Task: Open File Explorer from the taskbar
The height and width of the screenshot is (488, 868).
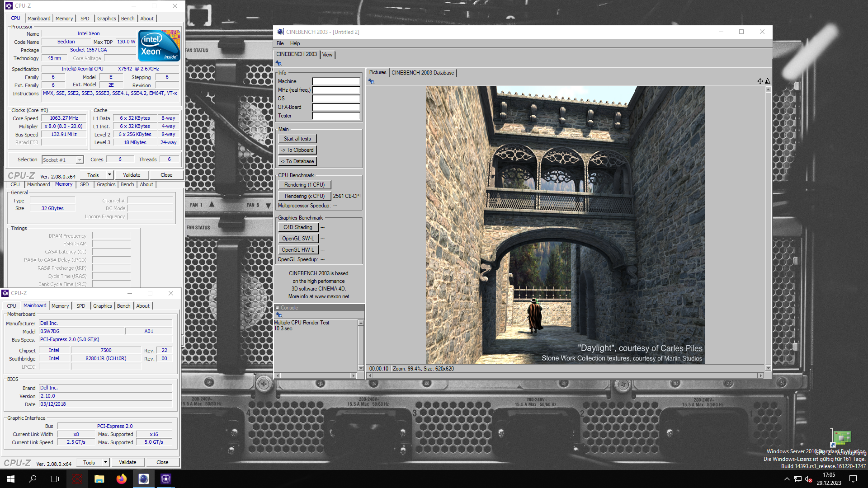Action: click(x=99, y=479)
